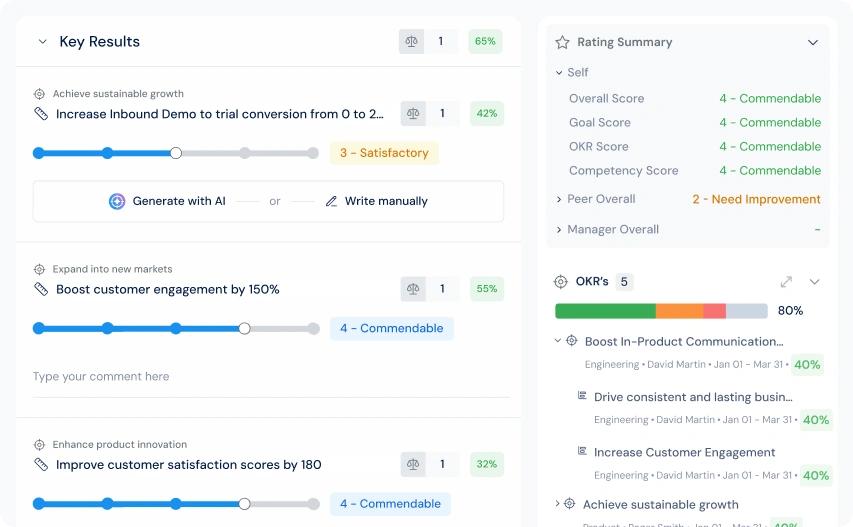Open Drive consistent and lasting busin... key result
853x527 pixels.
tap(693, 397)
